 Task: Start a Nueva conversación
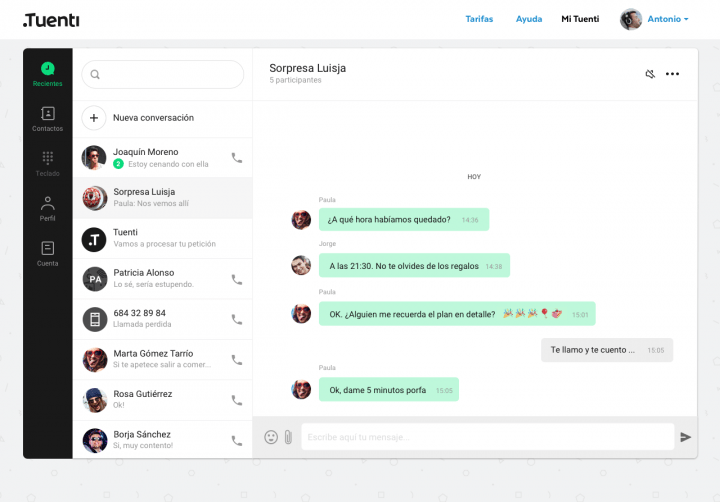(x=153, y=118)
